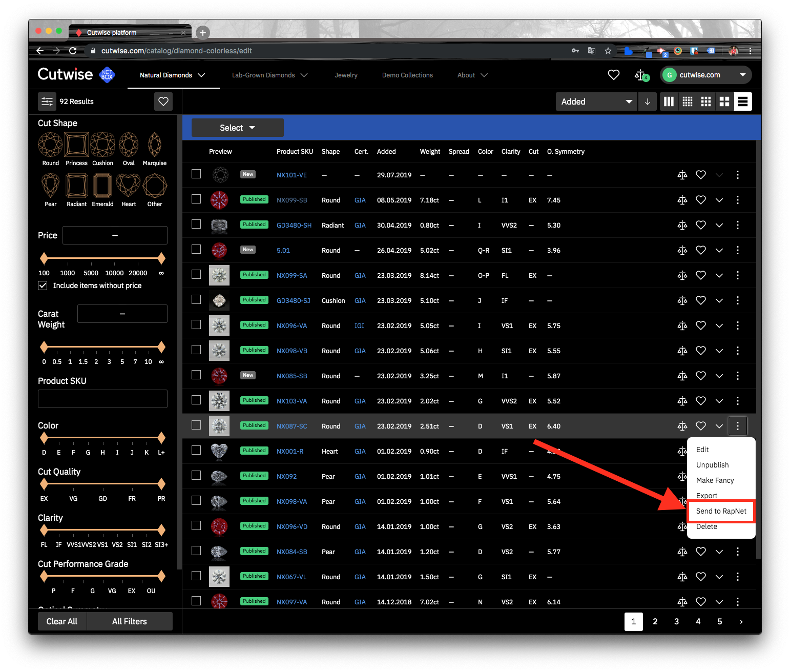Click the right handle of Carat Weight slider

tap(161, 347)
